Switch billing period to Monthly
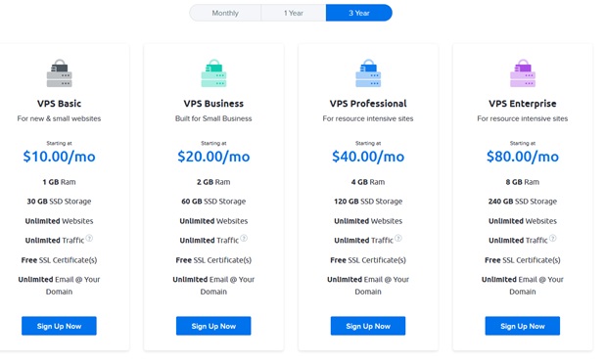Image resolution: width=606 pixels, height=364 pixels. pos(225,13)
